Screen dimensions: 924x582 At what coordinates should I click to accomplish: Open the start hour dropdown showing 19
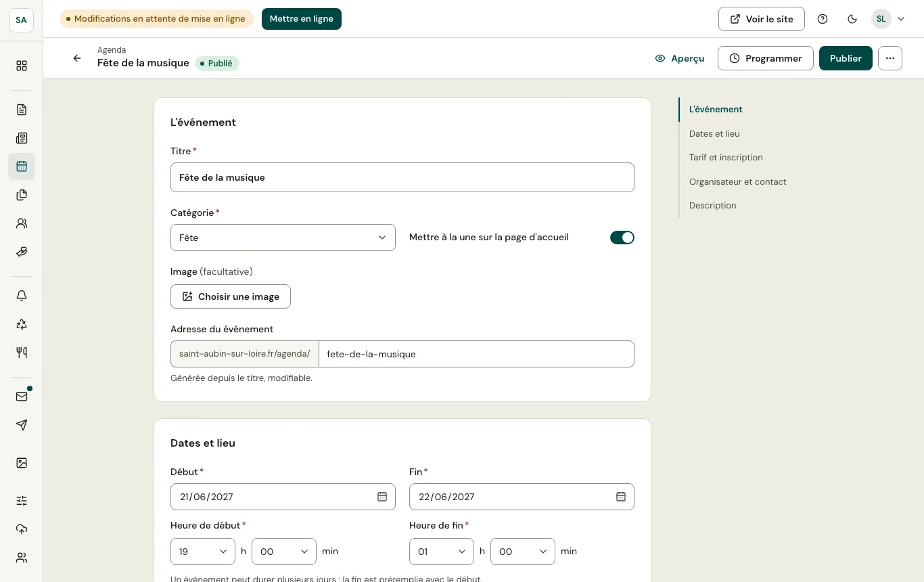(203, 552)
